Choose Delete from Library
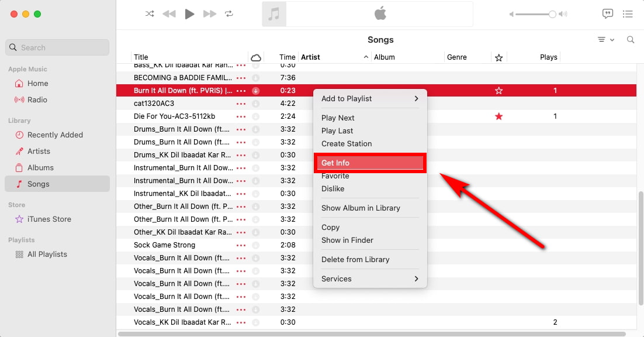Image resolution: width=644 pixels, height=337 pixels. pyautogui.click(x=355, y=259)
